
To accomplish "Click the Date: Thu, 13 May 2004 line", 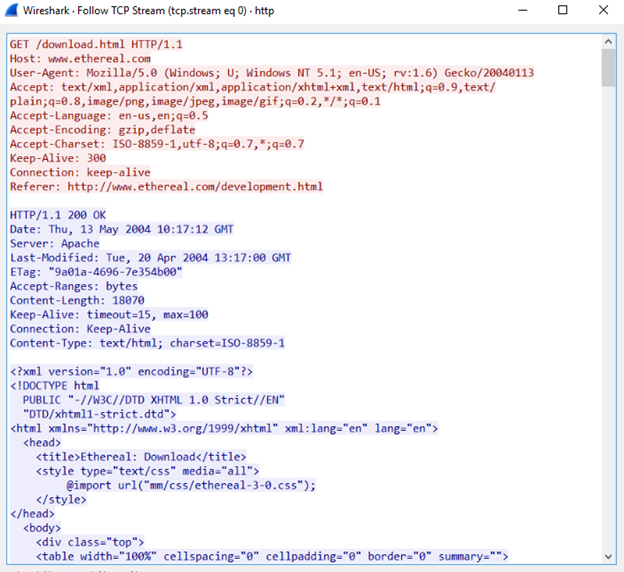I will [x=121, y=229].
